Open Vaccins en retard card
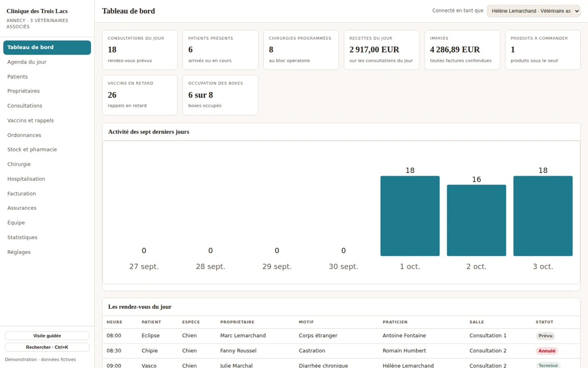Viewport: 588px width, 368px height. 140,95
